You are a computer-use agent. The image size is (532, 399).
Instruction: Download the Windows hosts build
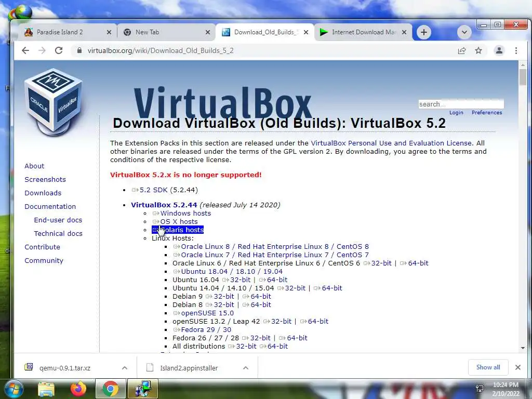click(x=181, y=214)
